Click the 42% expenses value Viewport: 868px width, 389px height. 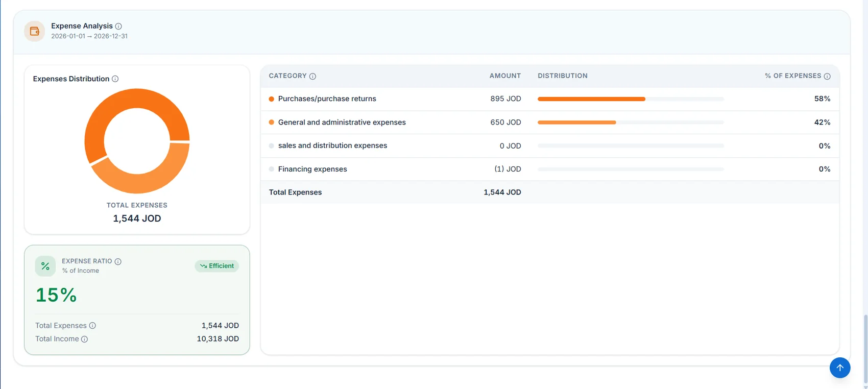[x=822, y=123]
